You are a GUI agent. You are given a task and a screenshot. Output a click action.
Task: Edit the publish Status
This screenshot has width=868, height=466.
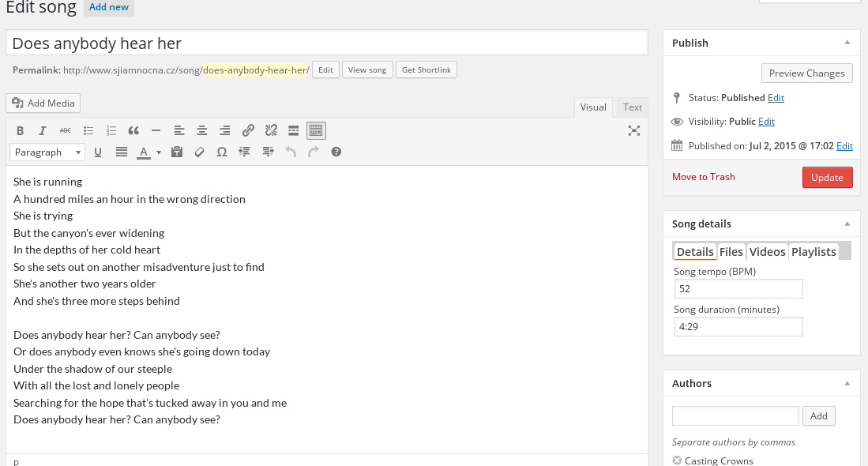tap(776, 98)
